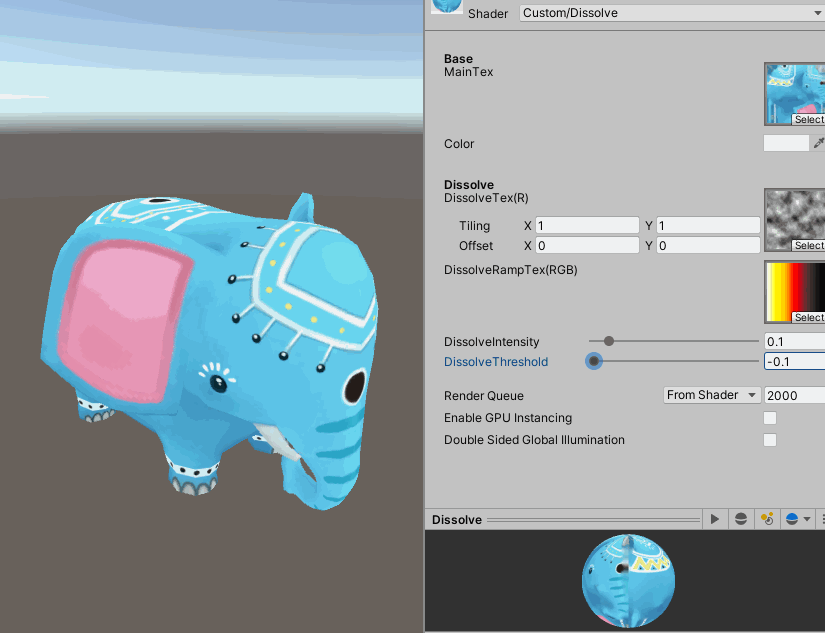Screen dimensions: 825x633
Task: Click the Offset X input field
Action: click(x=587, y=246)
